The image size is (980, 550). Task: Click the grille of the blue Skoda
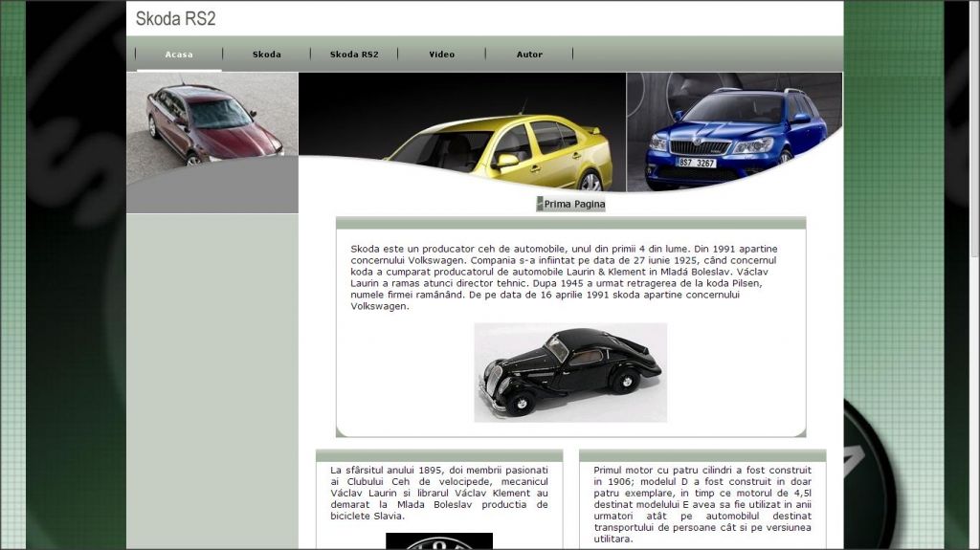point(699,147)
